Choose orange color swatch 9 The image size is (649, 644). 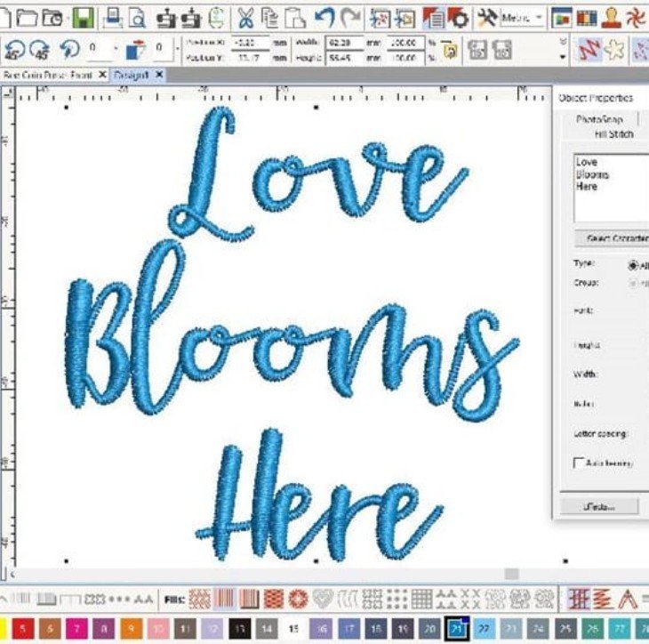point(132,629)
